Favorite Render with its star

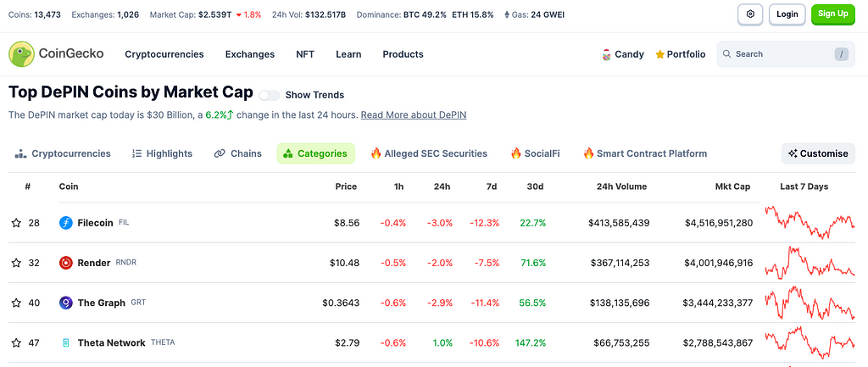point(16,263)
